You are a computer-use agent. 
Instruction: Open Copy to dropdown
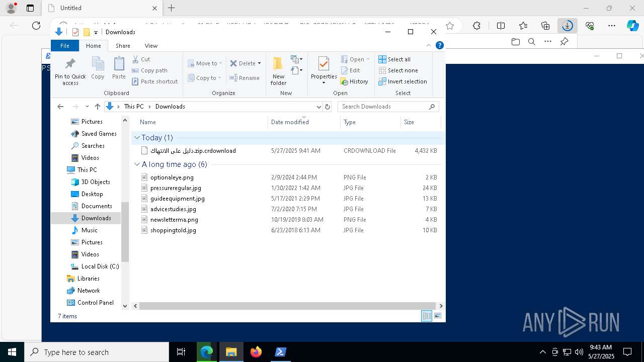click(204, 78)
